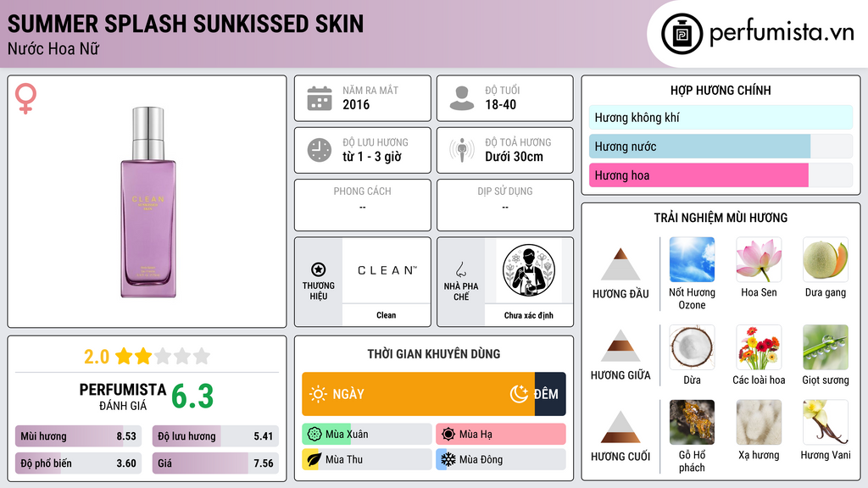Click the person icon beside Độ tuổi
868x488 pixels.
pyautogui.click(x=462, y=98)
